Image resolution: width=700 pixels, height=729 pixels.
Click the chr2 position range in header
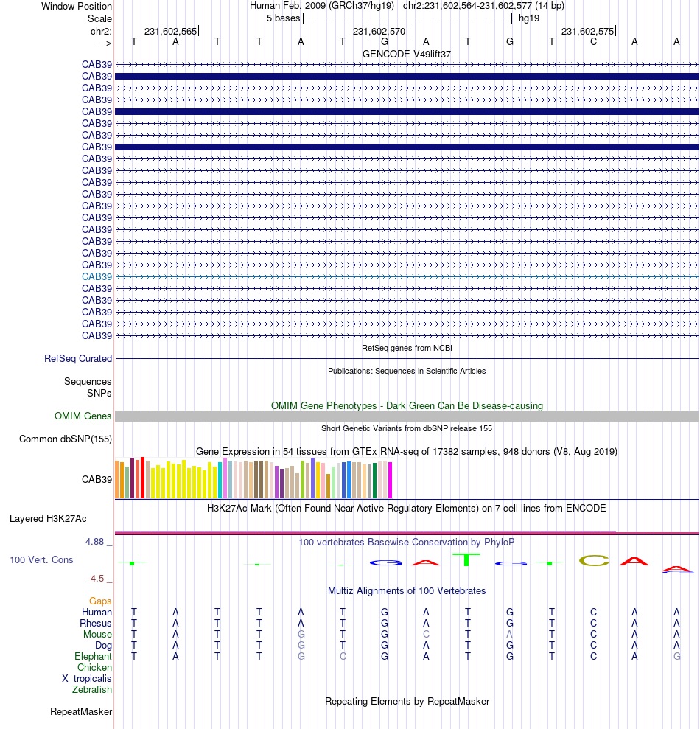(483, 6)
